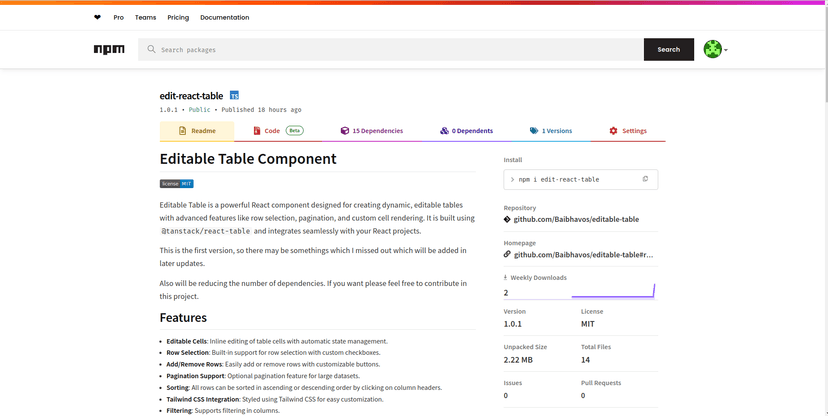Screen dimensions: 828x416
Task: Click the Sorting feature bullet
Action: pyautogui.click(x=304, y=387)
